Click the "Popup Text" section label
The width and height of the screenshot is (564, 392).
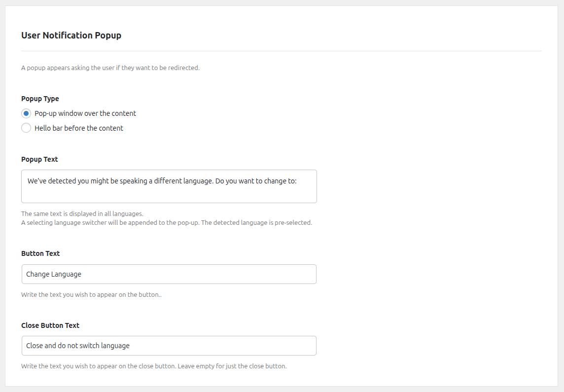39,159
